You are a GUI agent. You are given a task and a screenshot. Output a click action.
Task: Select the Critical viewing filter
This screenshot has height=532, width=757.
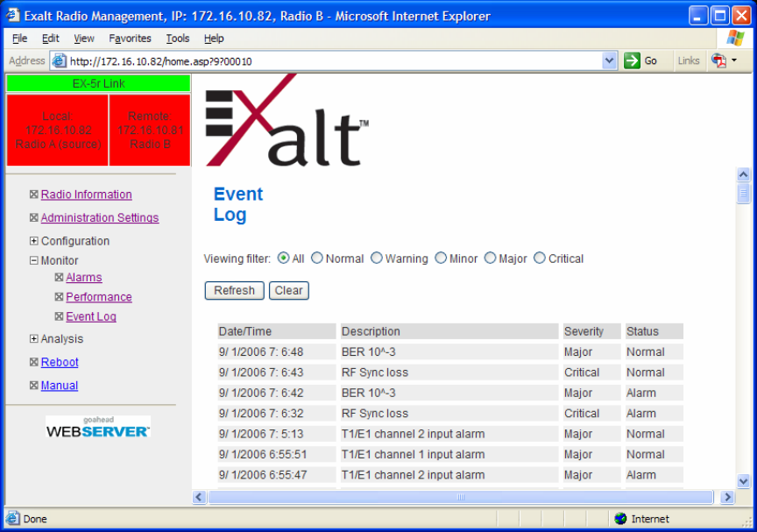click(x=539, y=259)
